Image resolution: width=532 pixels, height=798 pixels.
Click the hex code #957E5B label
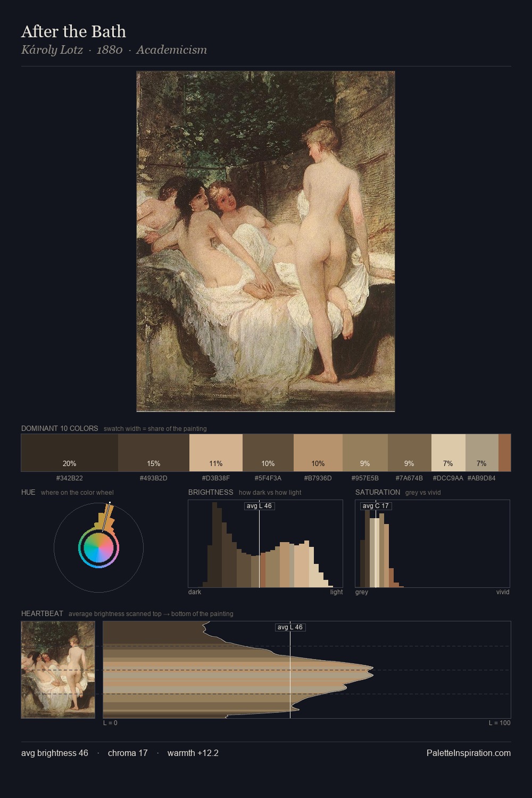point(365,478)
